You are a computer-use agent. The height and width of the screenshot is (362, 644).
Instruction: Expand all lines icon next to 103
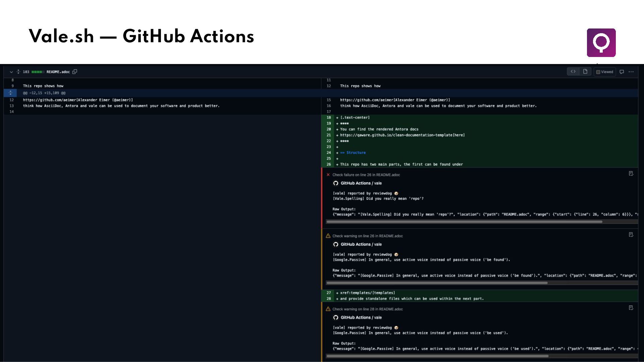pyautogui.click(x=18, y=72)
